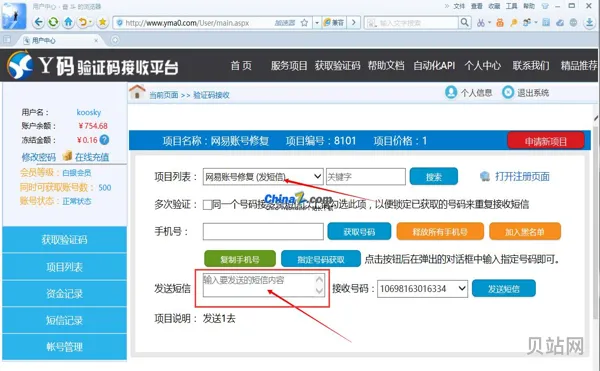The image size is (600, 371).
Task: Click the orange 释放所有手机号 button
Action: 440,231
